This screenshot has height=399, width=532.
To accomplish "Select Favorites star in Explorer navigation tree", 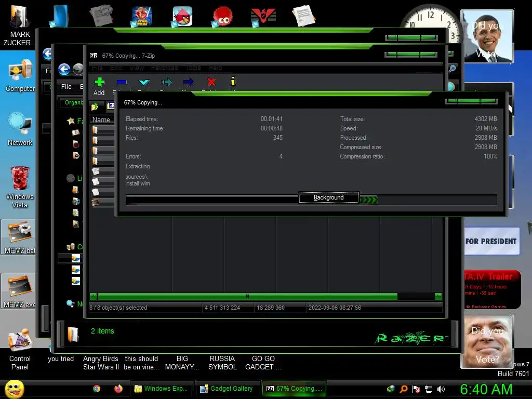I will click(x=71, y=121).
